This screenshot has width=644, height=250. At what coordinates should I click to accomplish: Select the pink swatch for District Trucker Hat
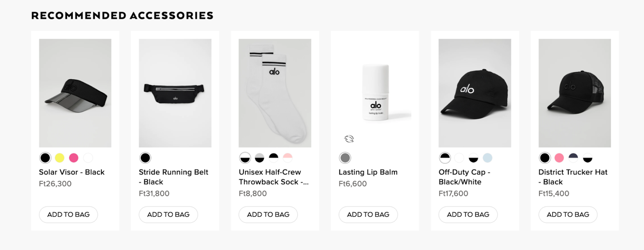559,158
